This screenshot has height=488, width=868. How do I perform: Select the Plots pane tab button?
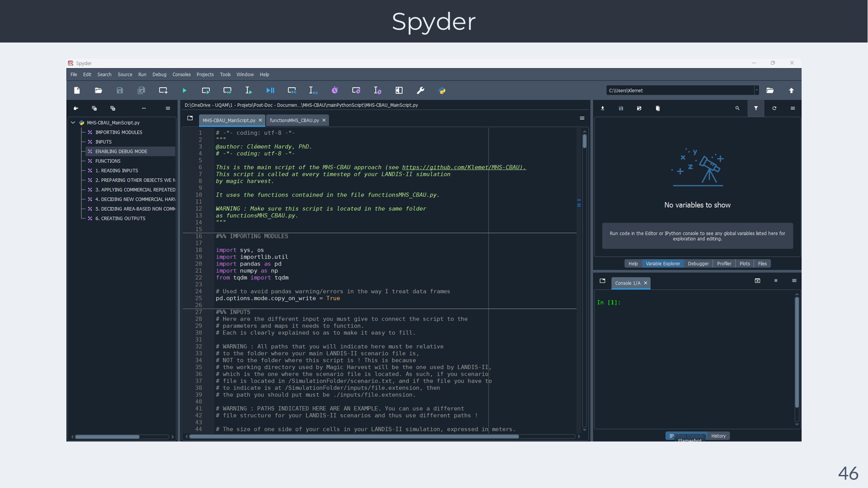pyautogui.click(x=744, y=264)
